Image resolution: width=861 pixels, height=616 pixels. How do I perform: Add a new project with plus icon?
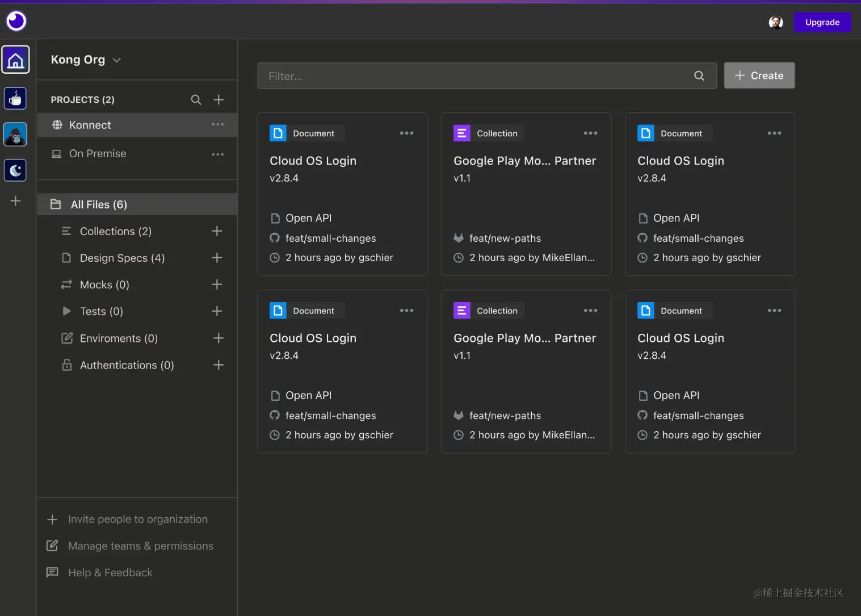219,100
